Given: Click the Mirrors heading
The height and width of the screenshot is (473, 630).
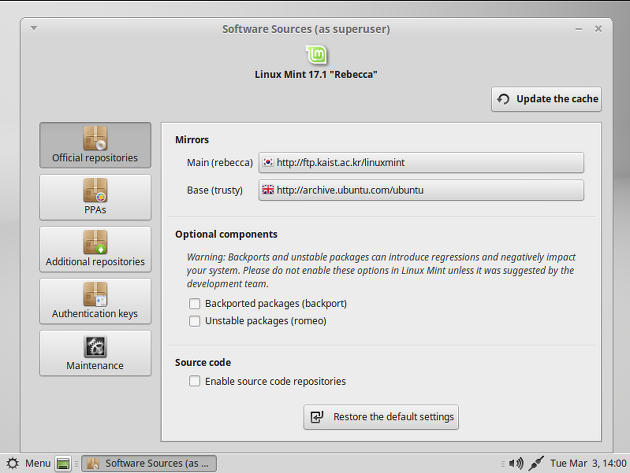Looking at the screenshot, I should (x=192, y=140).
